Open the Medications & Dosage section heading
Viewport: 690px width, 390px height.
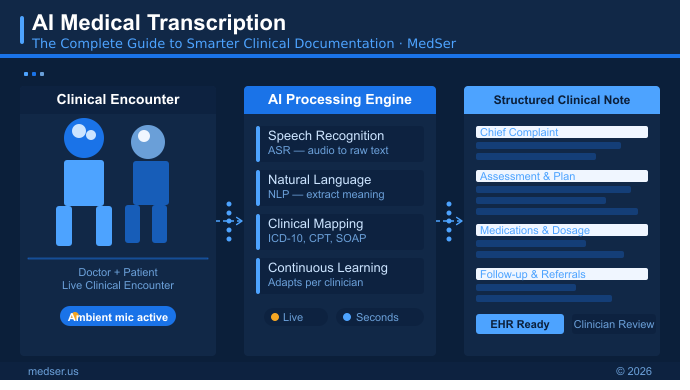(x=562, y=230)
